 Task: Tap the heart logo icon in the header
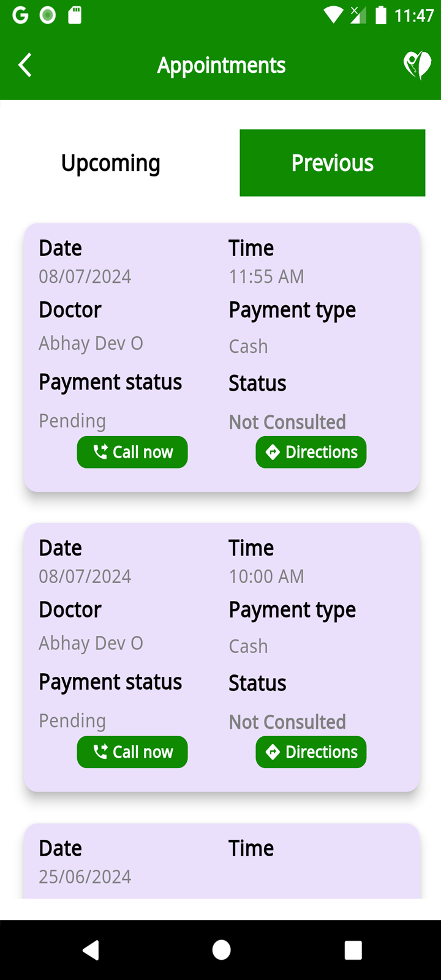point(417,65)
